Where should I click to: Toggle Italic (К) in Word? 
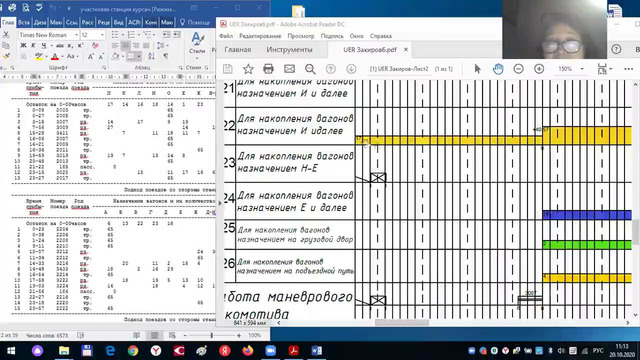pos(33,45)
